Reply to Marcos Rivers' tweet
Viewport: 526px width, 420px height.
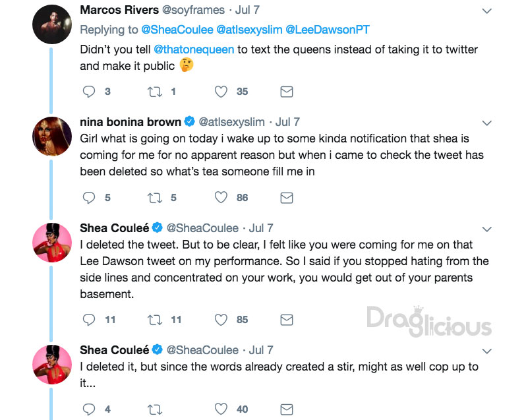click(x=89, y=92)
